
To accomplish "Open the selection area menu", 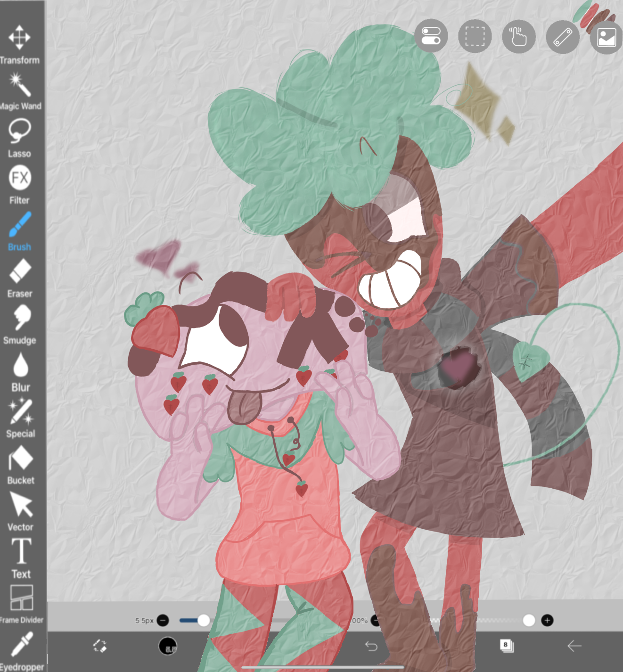I will coord(475,36).
